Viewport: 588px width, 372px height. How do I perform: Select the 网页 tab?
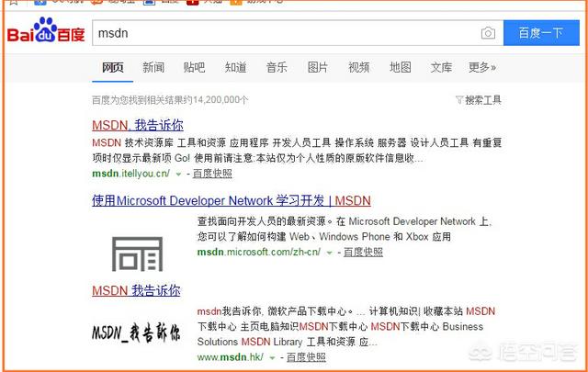(x=112, y=67)
